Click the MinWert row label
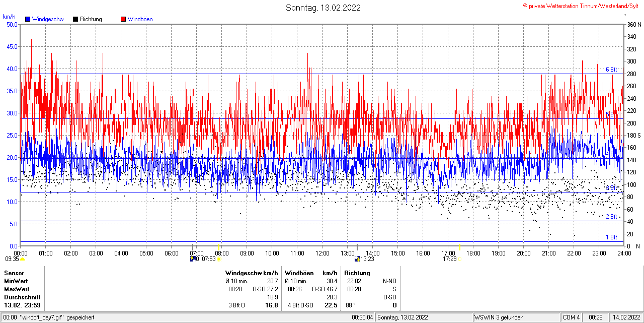This screenshot has width=644, height=323. click(16, 281)
